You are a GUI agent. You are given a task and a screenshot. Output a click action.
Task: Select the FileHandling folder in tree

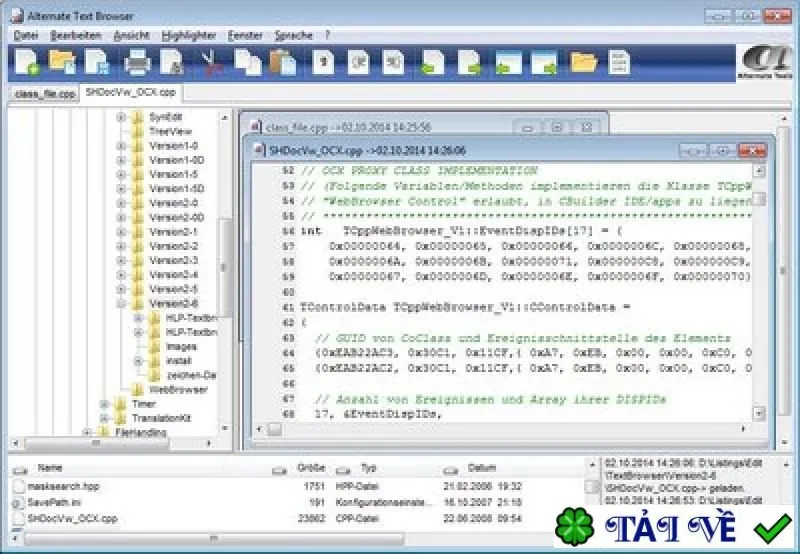pyautogui.click(x=141, y=433)
